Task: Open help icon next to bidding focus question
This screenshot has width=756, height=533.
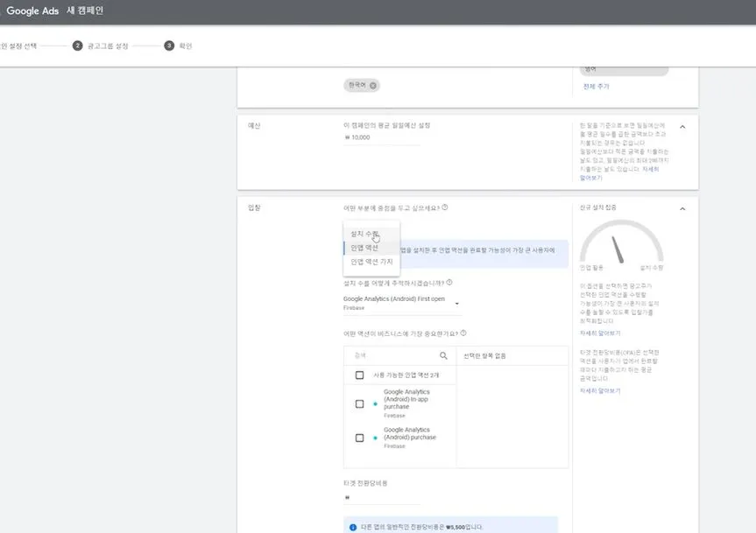Action: 444,207
